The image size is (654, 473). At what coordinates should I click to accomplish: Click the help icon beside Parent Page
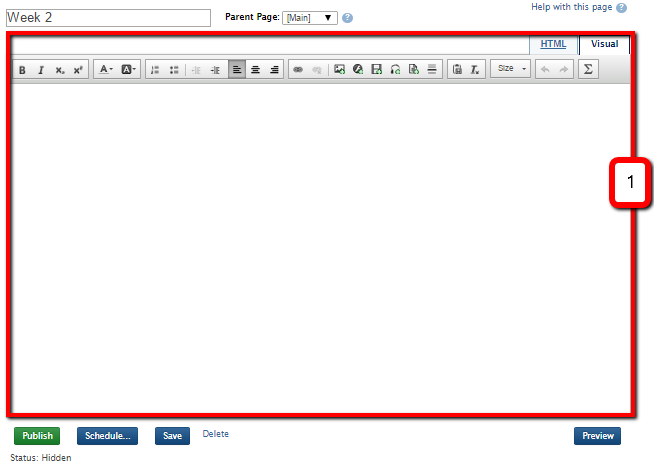coord(347,18)
